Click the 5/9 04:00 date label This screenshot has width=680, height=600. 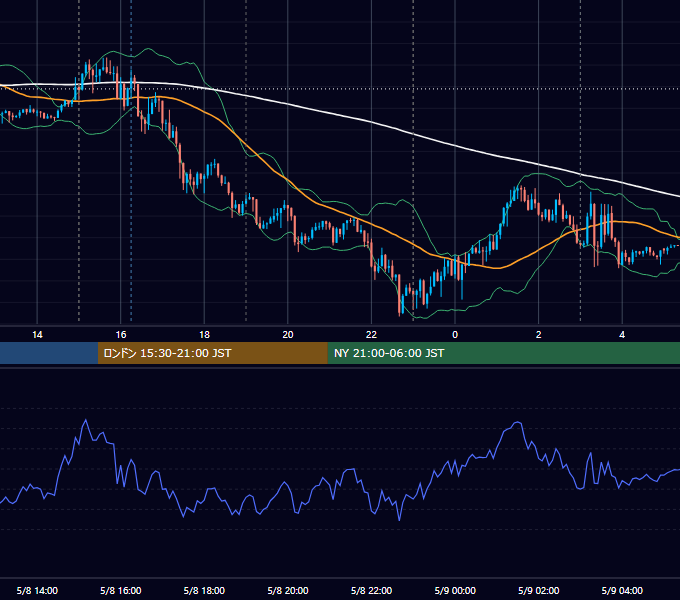point(622,590)
